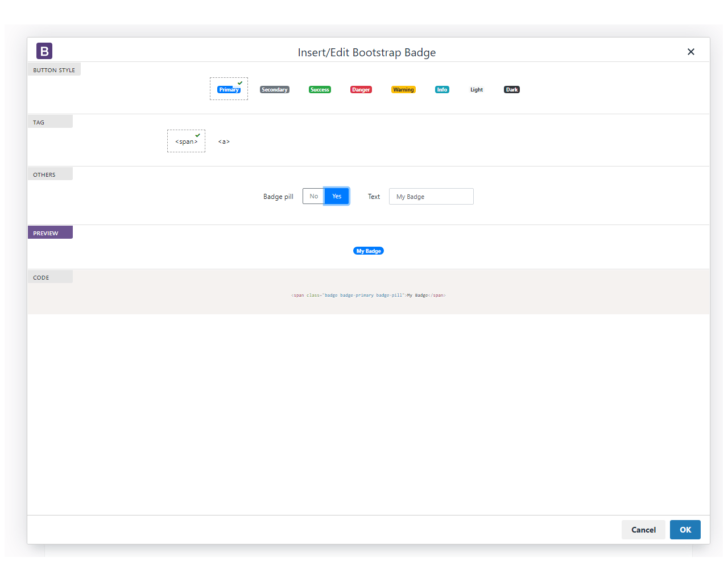This screenshot has height=582, width=728.
Task: Click the Cancel button
Action: pyautogui.click(x=643, y=530)
